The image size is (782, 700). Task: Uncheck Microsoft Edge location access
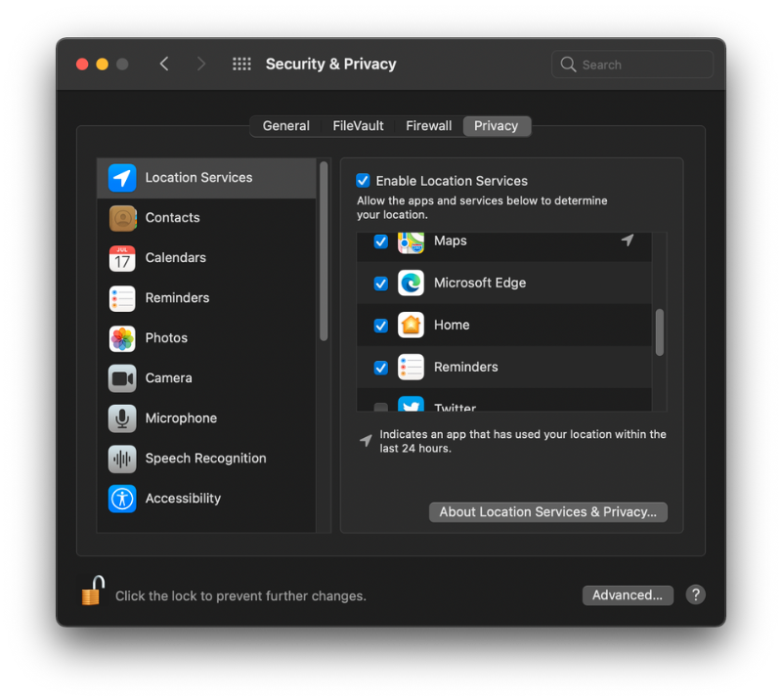click(380, 283)
